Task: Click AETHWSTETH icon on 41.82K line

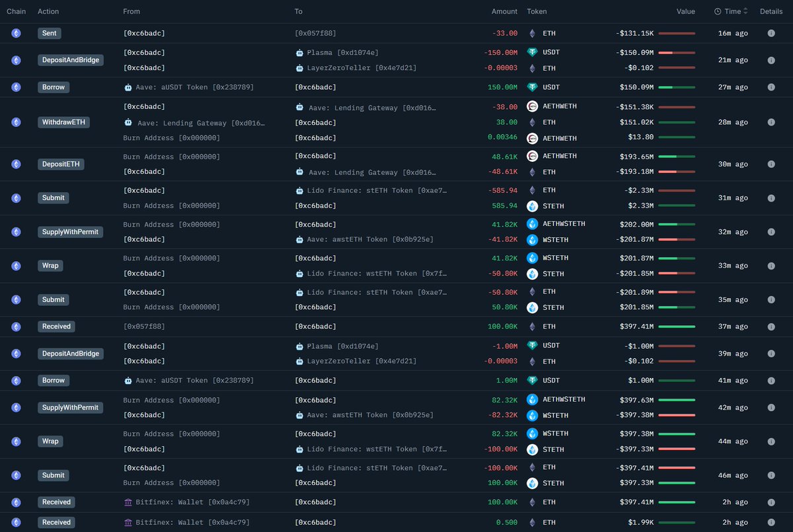Action: pyautogui.click(x=533, y=224)
